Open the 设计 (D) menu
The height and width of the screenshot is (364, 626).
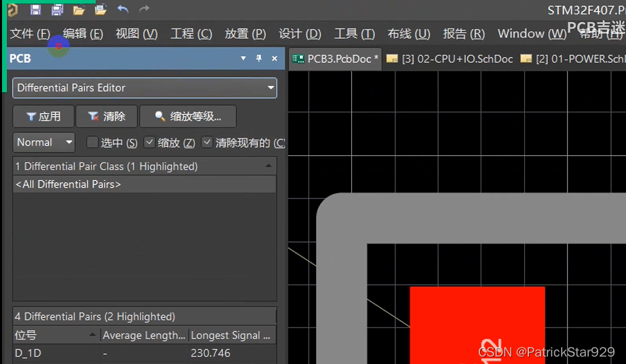pos(300,34)
